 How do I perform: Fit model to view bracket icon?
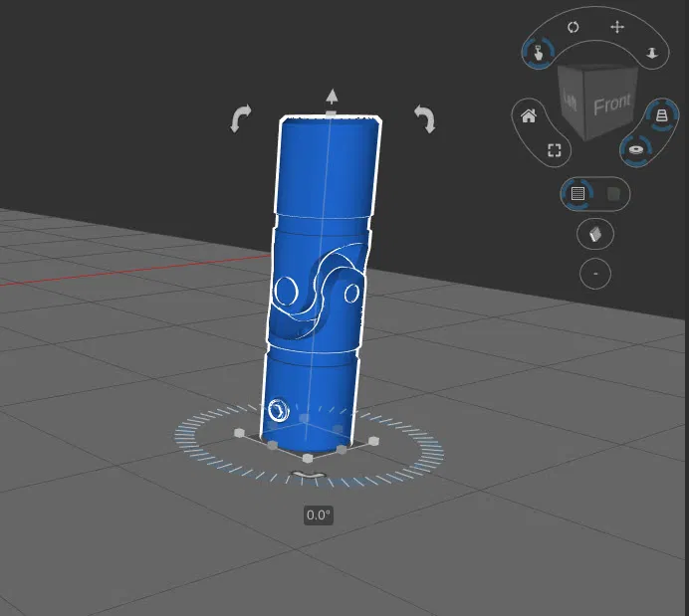tap(555, 150)
